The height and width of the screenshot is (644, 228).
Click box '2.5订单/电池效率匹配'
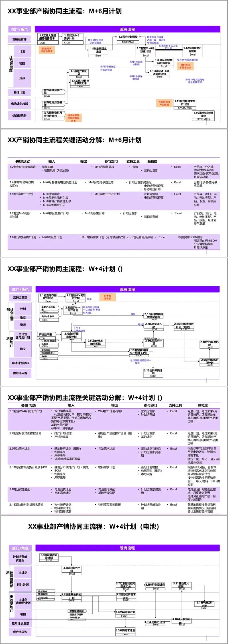(x=95, y=343)
